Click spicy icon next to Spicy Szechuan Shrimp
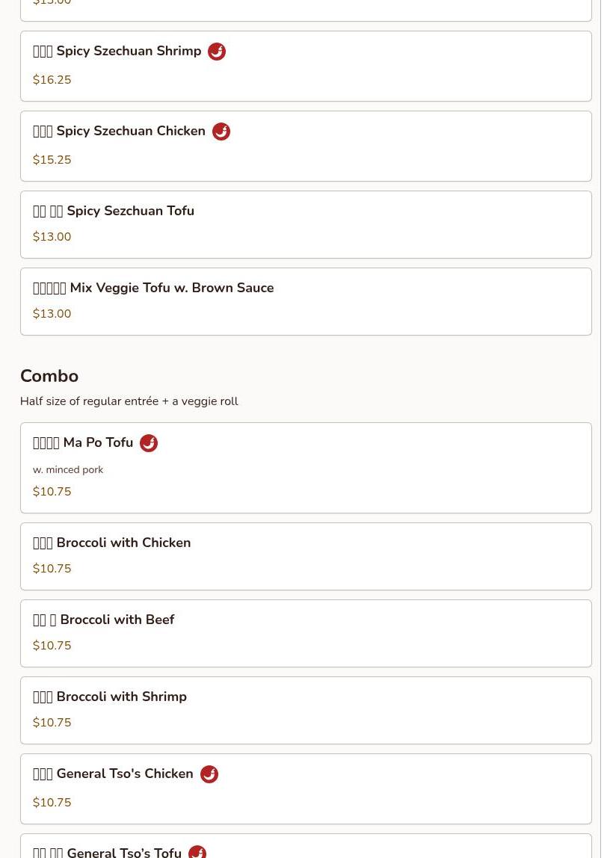This screenshot has height=858, width=616. pos(217,52)
